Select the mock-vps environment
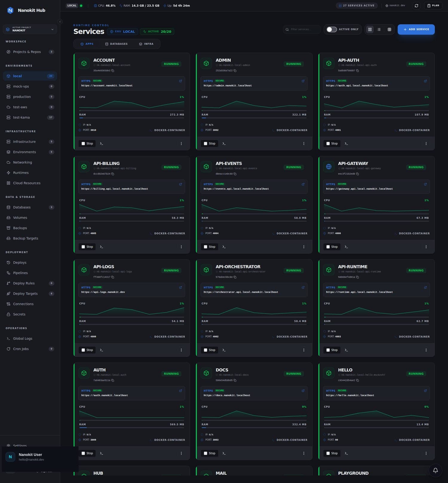The image size is (448, 483). coord(30,87)
